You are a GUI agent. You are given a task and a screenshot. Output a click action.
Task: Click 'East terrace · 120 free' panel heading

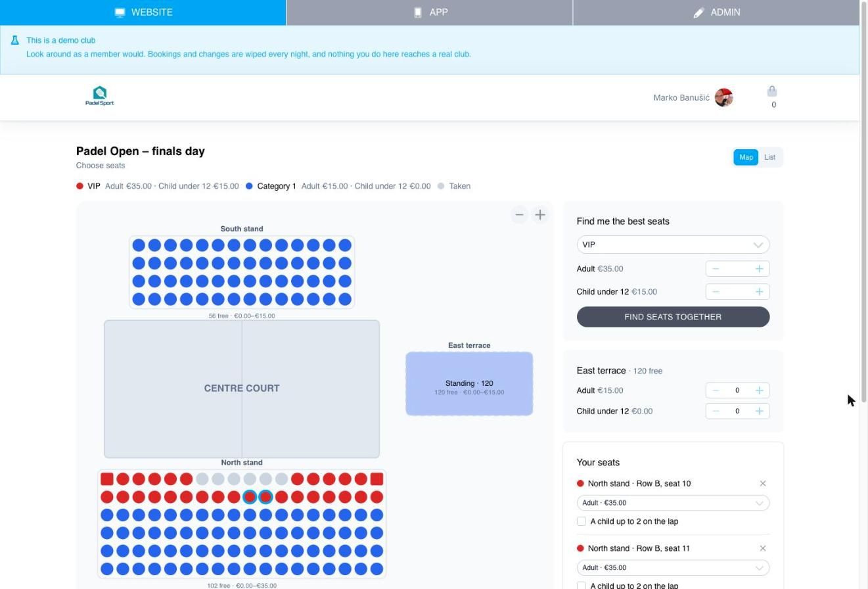point(620,371)
